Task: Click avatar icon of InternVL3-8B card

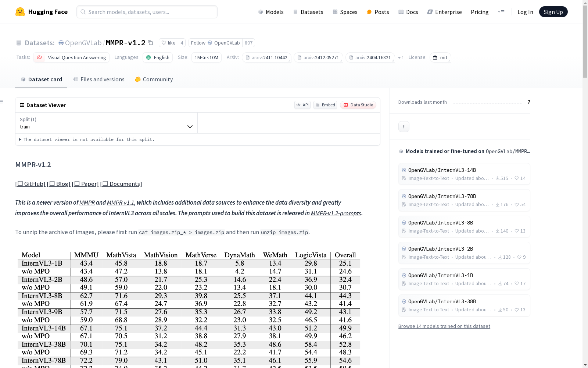Action: click(x=404, y=223)
